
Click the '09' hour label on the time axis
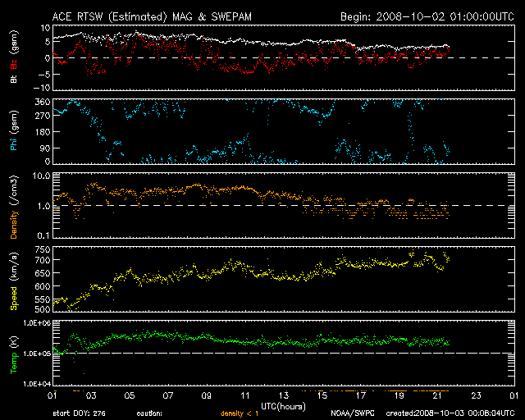click(207, 395)
